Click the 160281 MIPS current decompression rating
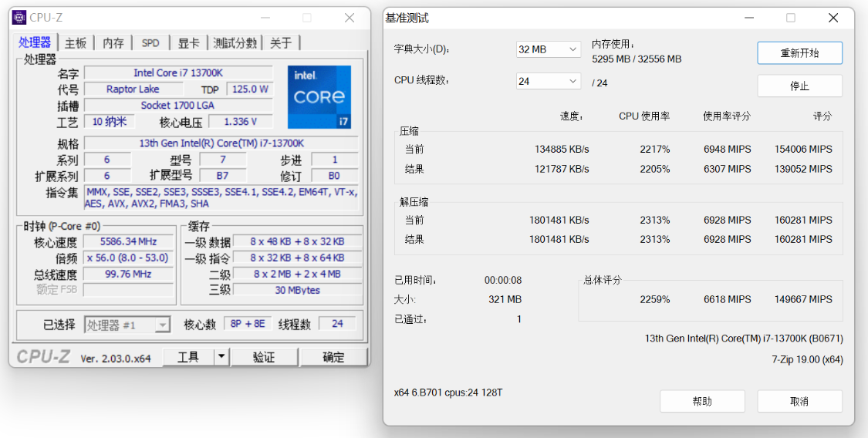The height and width of the screenshot is (438, 868). tap(803, 220)
